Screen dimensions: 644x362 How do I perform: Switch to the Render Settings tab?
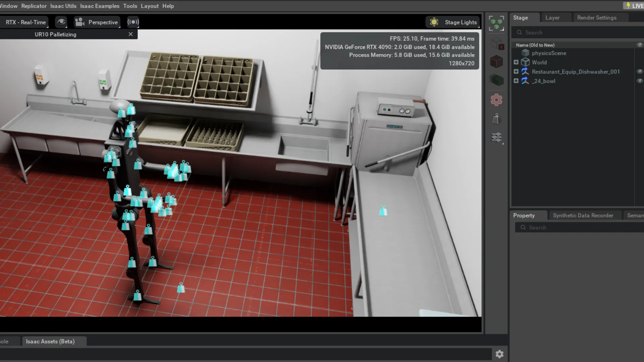pyautogui.click(x=596, y=18)
